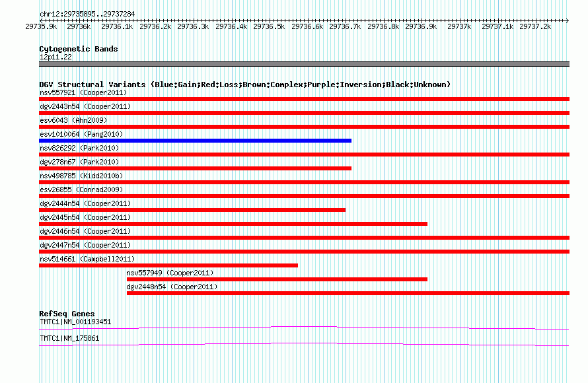The height and width of the screenshot is (383, 588).
Task: Select the red bar for dgv2445n54
Action: pyautogui.click(x=233, y=224)
